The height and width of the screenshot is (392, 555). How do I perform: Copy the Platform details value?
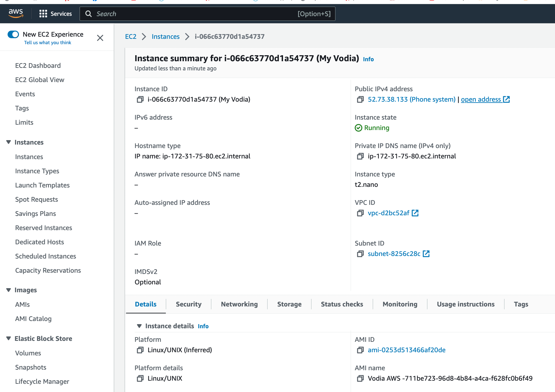140,378
